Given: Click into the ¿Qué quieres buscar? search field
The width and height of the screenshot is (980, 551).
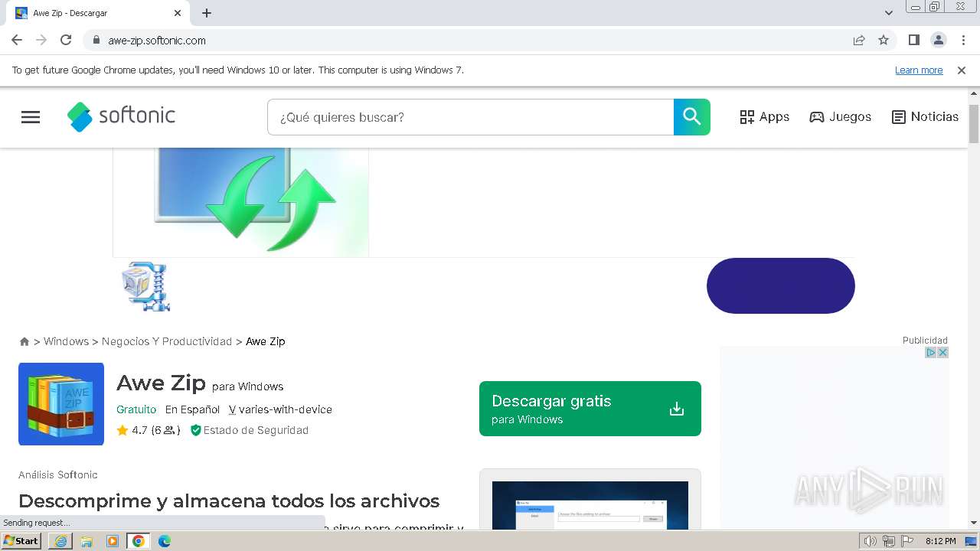Looking at the screenshot, I should pyautogui.click(x=470, y=117).
